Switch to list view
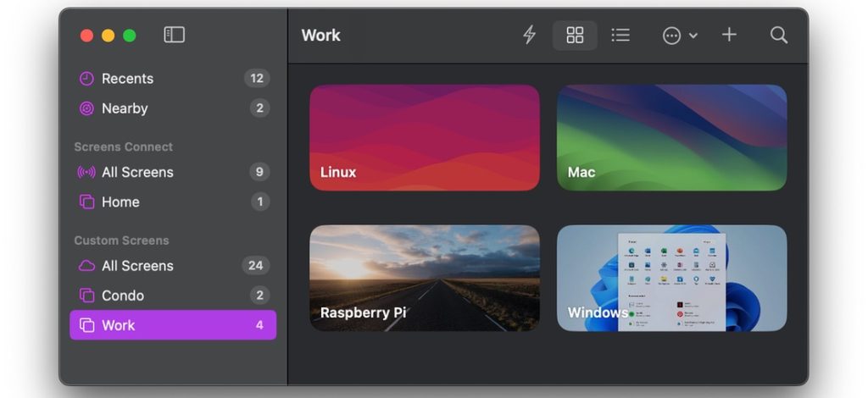This screenshot has height=398, width=868. coord(620,36)
